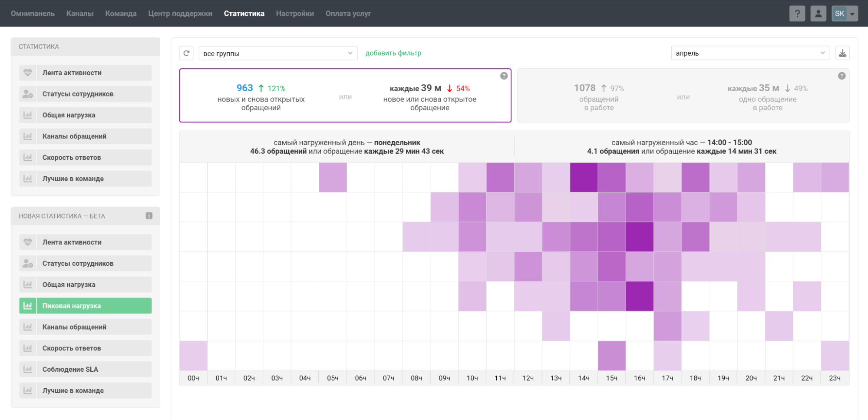
Task: Click the download report icon
Action: click(x=842, y=53)
